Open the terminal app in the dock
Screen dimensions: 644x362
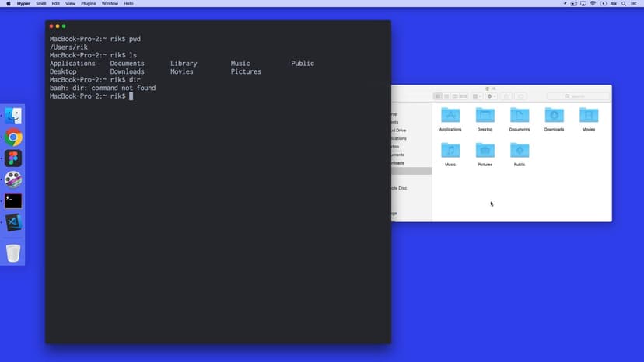[x=13, y=200]
